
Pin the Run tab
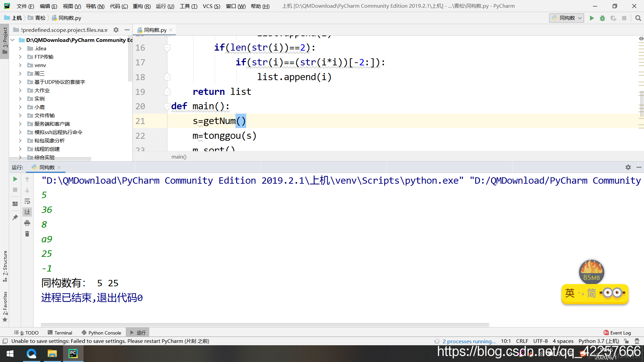click(15, 218)
